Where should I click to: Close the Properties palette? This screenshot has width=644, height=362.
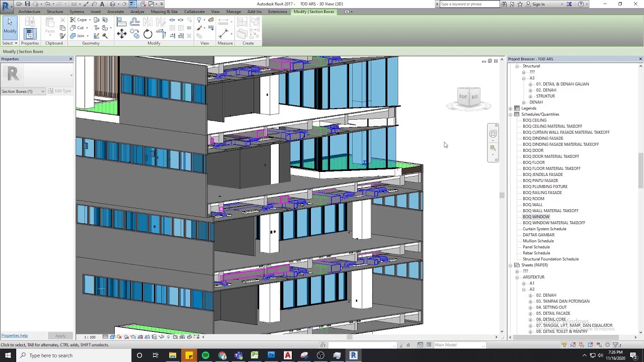click(70, 59)
